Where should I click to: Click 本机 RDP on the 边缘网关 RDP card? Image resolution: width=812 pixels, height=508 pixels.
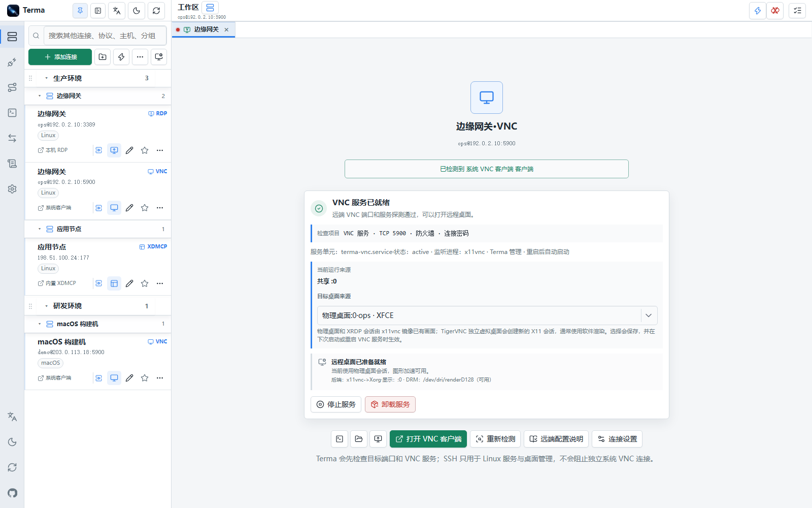53,150
